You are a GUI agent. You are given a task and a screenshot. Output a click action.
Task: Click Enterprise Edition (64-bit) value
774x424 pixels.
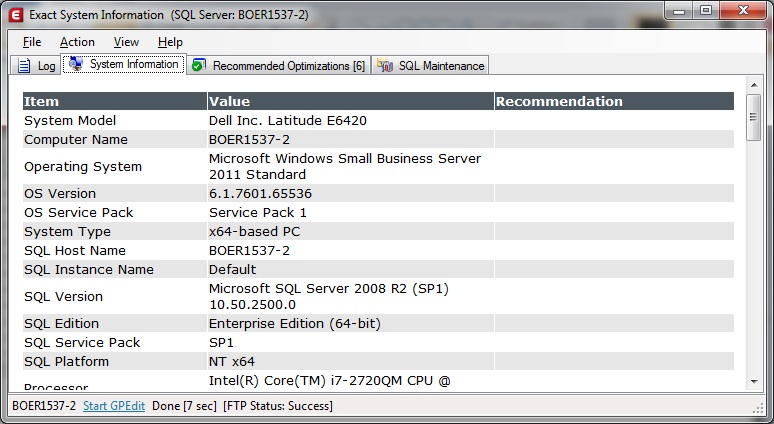(295, 323)
